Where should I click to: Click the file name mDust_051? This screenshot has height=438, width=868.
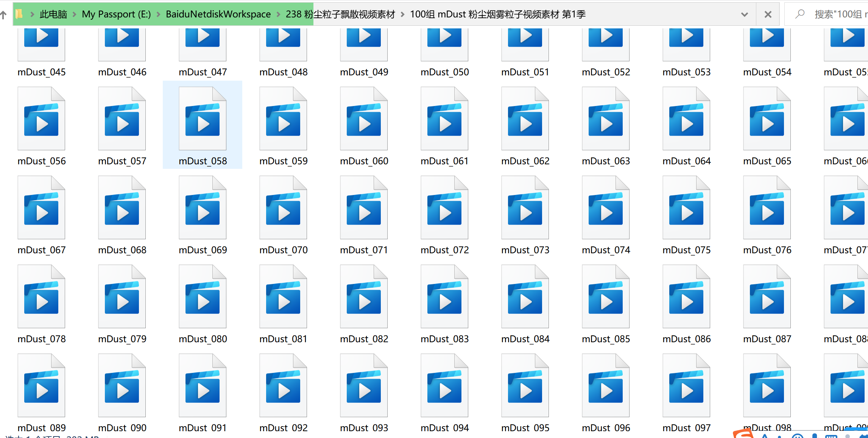(525, 72)
